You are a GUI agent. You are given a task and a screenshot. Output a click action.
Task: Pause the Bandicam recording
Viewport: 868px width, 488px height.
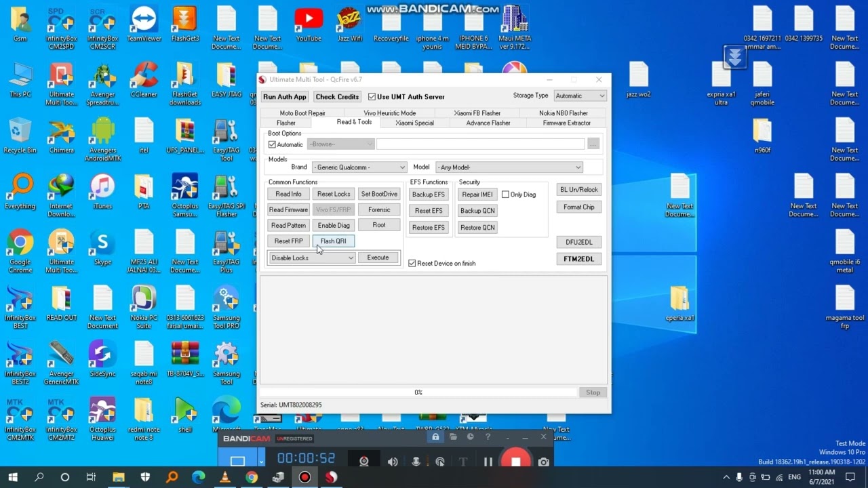488,462
